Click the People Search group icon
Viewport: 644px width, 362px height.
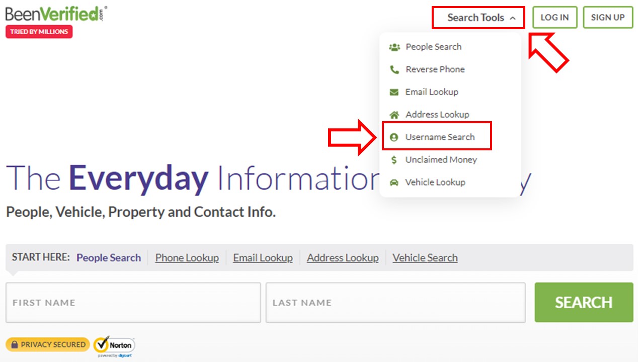(x=394, y=47)
